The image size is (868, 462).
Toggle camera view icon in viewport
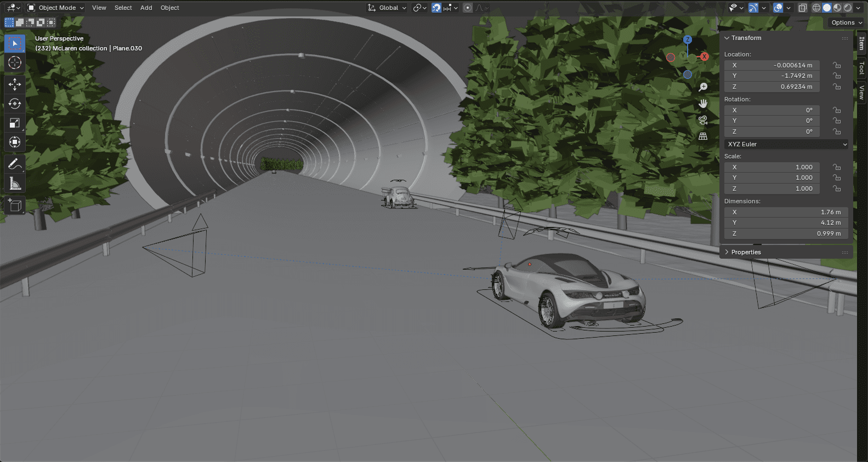[x=703, y=120]
